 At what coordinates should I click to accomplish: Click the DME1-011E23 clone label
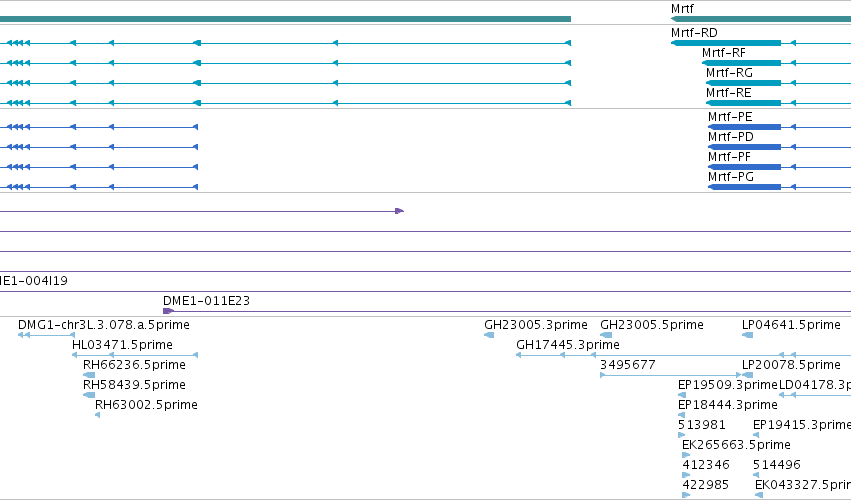tap(206, 301)
